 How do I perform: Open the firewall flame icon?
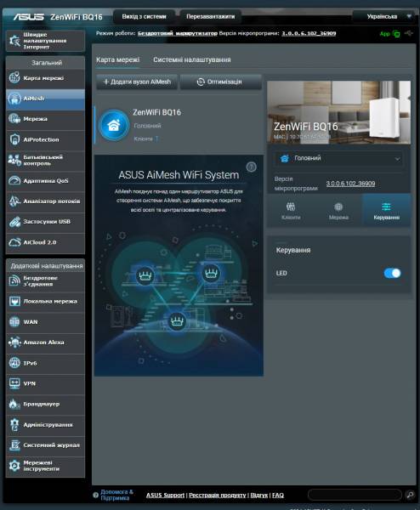tap(14, 404)
